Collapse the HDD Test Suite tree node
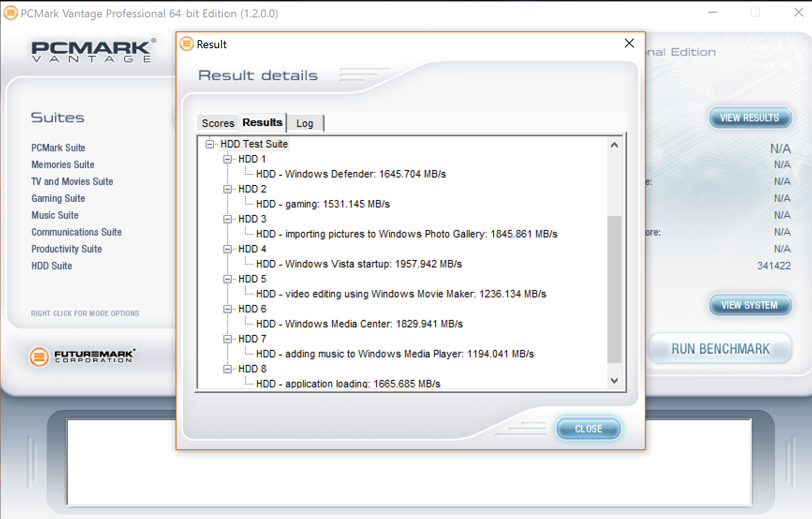Screen dimensions: 812x519 click(x=210, y=144)
